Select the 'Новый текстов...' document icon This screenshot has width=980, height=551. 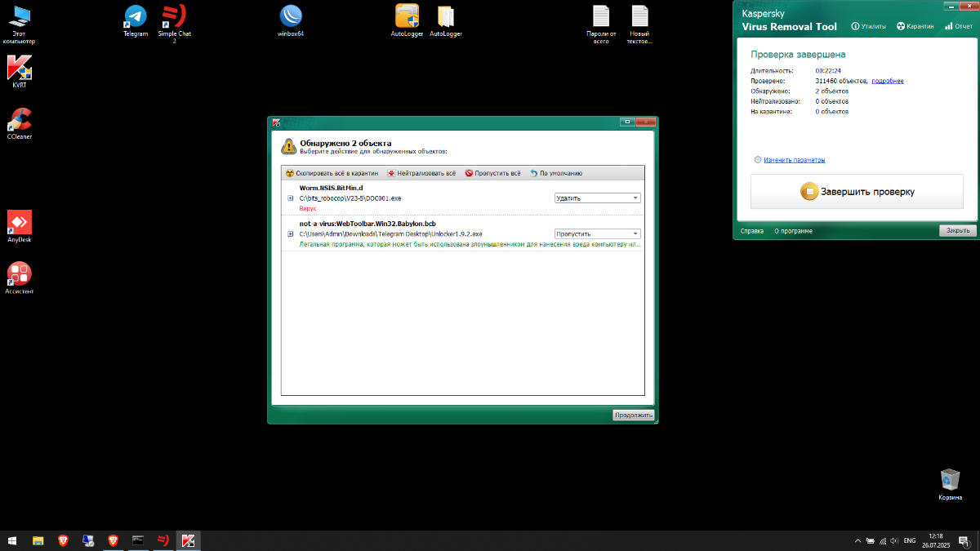pos(639,23)
